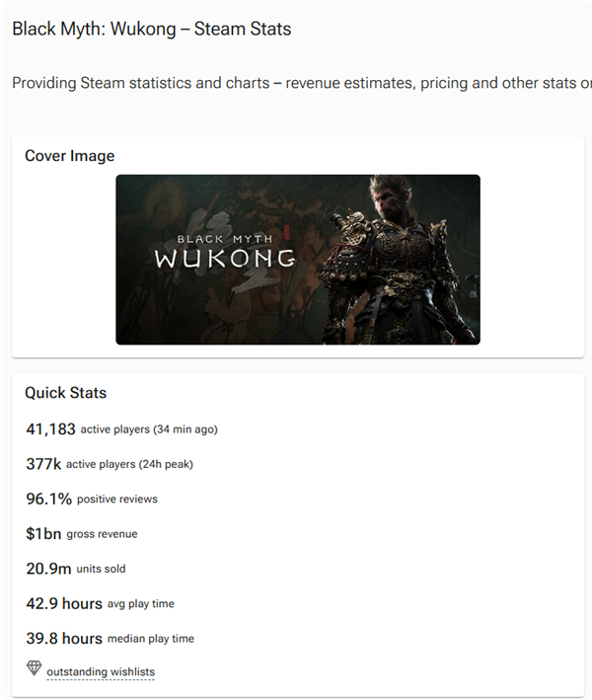
Task: Click the 'gross revenue' label
Action: 103,534
